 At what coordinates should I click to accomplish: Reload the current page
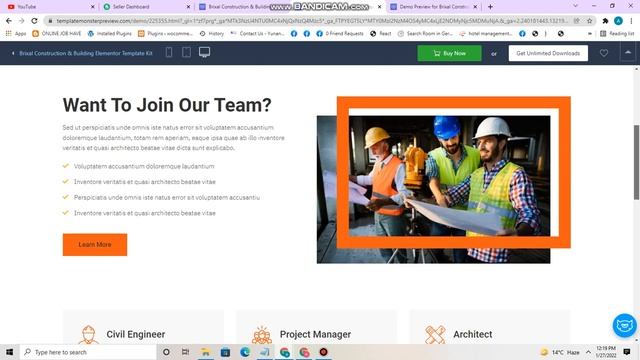click(35, 20)
